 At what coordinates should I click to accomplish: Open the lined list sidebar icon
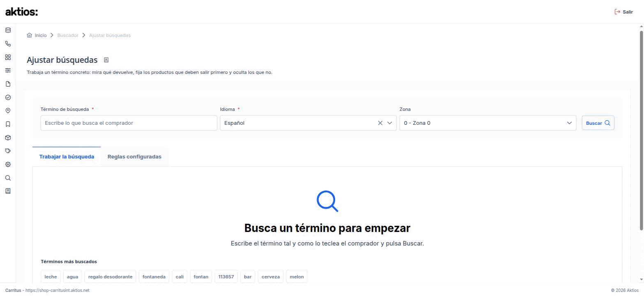point(8,191)
